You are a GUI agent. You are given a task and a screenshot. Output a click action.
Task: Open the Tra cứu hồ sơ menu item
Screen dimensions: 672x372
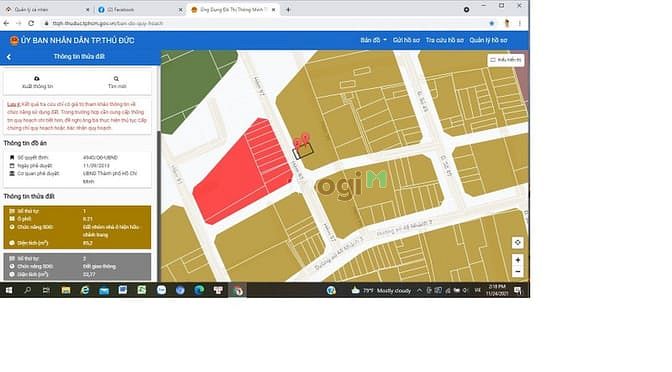444,40
